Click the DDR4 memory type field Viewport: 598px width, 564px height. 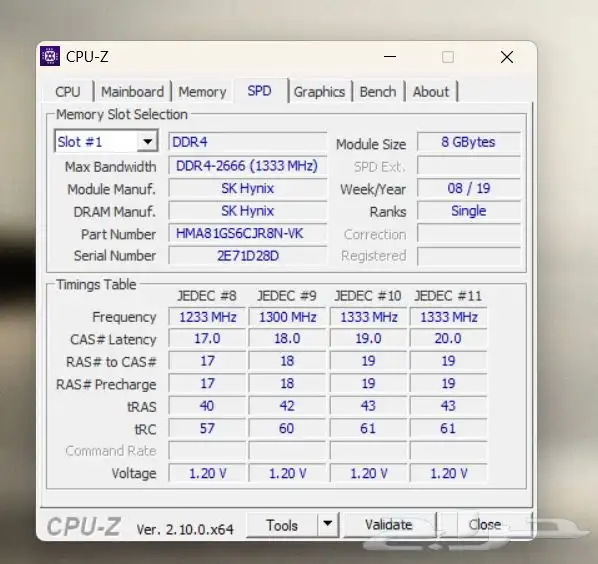(x=248, y=142)
